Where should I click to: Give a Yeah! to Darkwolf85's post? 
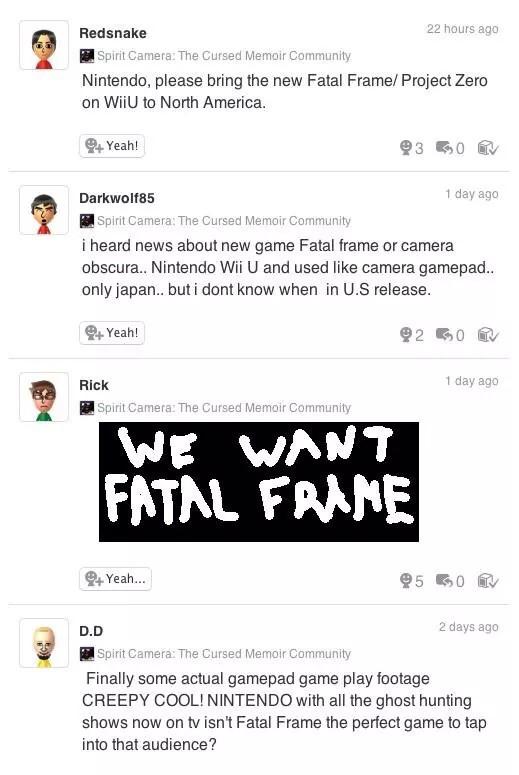(x=112, y=333)
